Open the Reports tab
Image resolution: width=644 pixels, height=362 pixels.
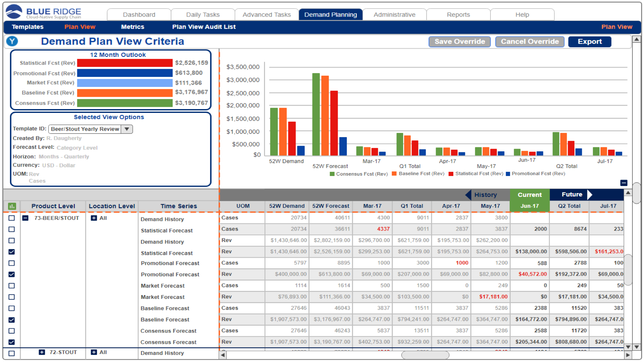(x=458, y=14)
